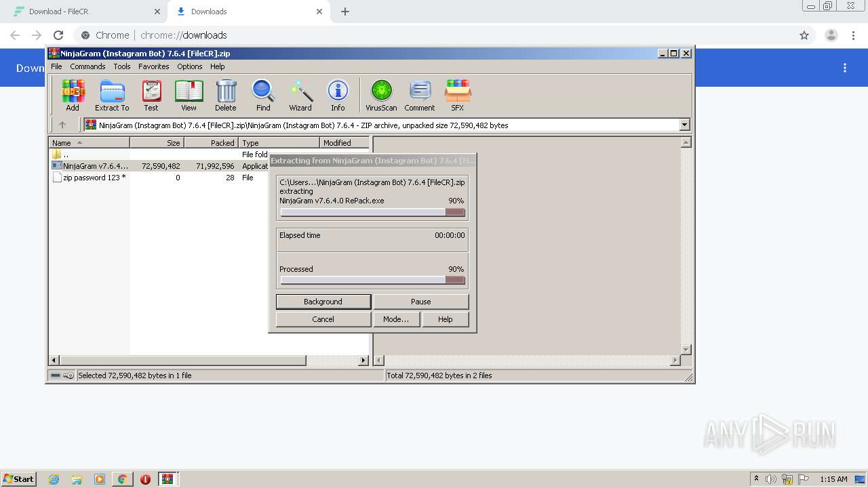
Task: Click the Comment toolbar icon
Action: click(420, 95)
